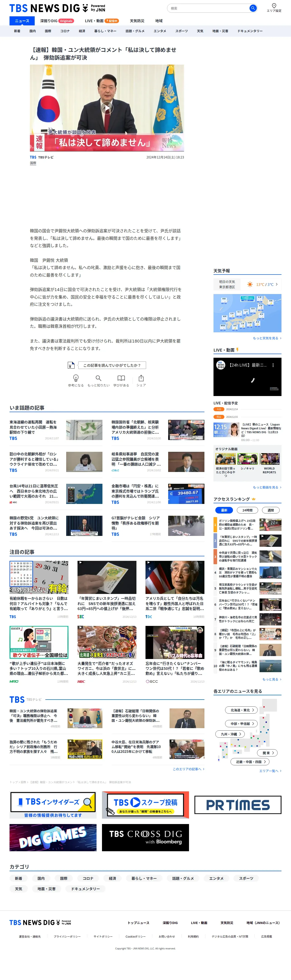Open the 天気防災 tab

pyautogui.click(x=137, y=21)
